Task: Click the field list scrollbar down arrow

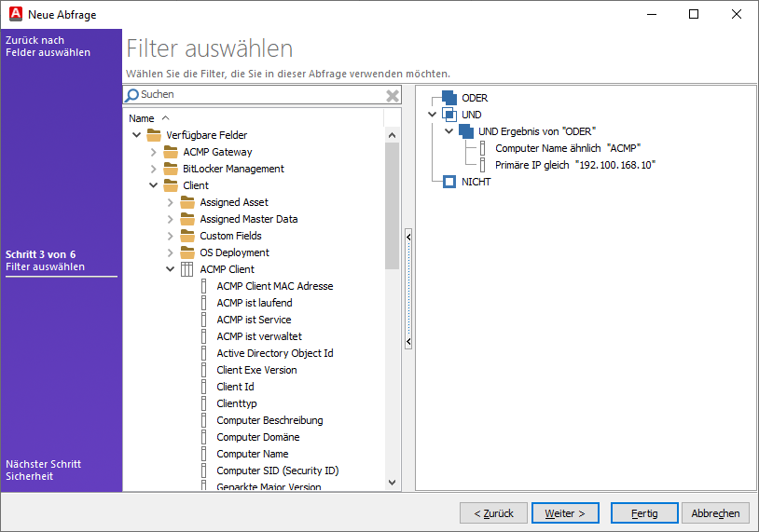Action: click(x=392, y=483)
